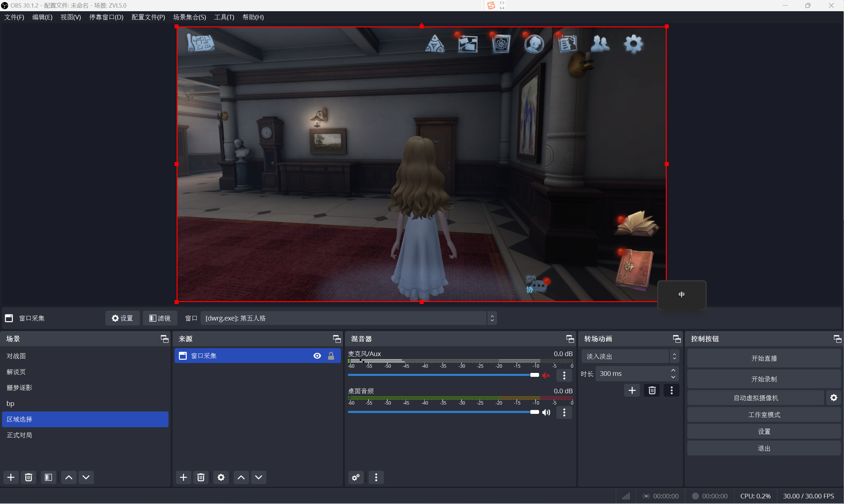This screenshot has height=504, width=844.
Task: Add a transition with plus icon
Action: click(632, 390)
